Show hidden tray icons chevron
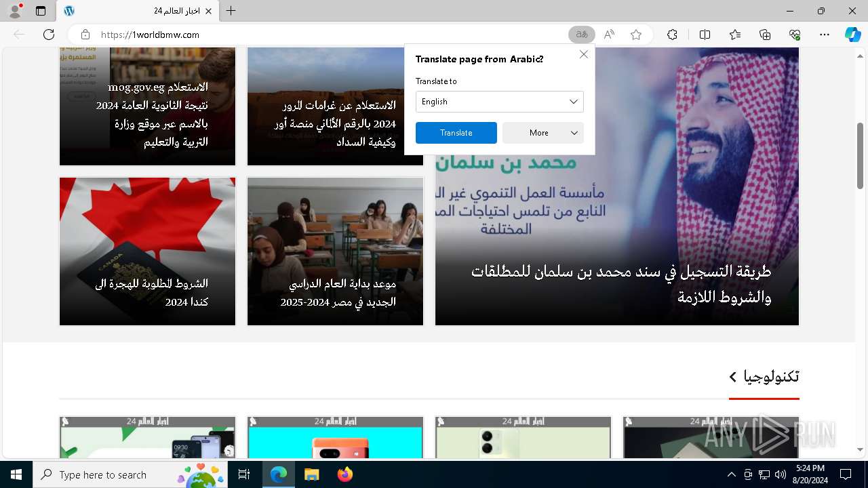868x488 pixels. pyautogui.click(x=731, y=474)
